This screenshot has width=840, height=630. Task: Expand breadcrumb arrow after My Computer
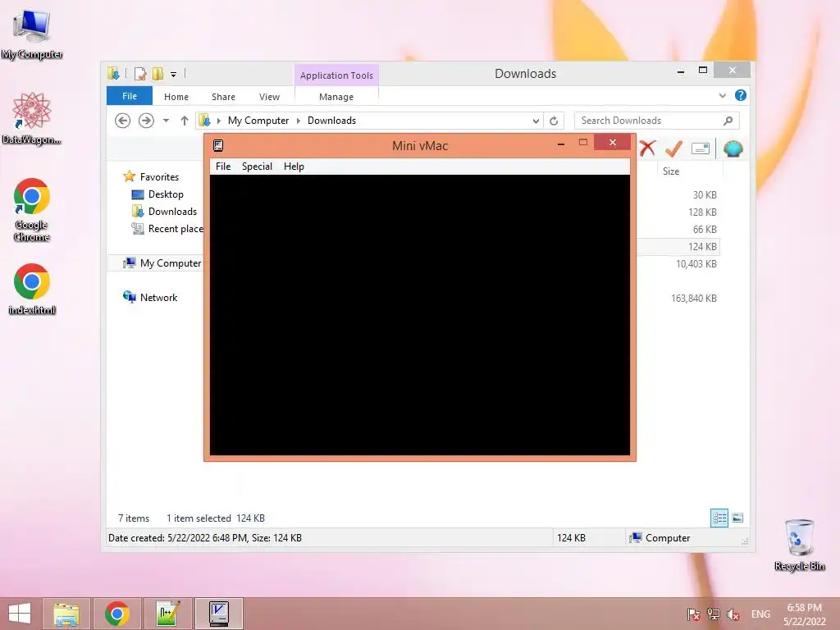tap(299, 121)
